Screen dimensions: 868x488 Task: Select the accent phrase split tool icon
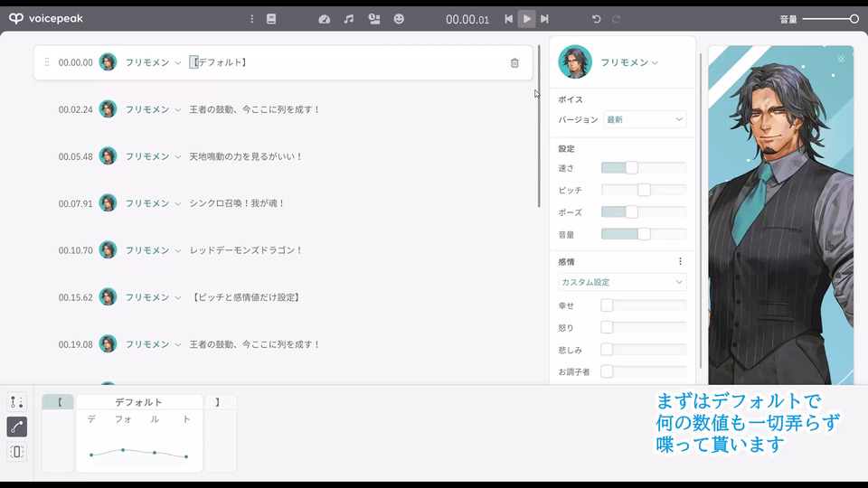pos(17,402)
